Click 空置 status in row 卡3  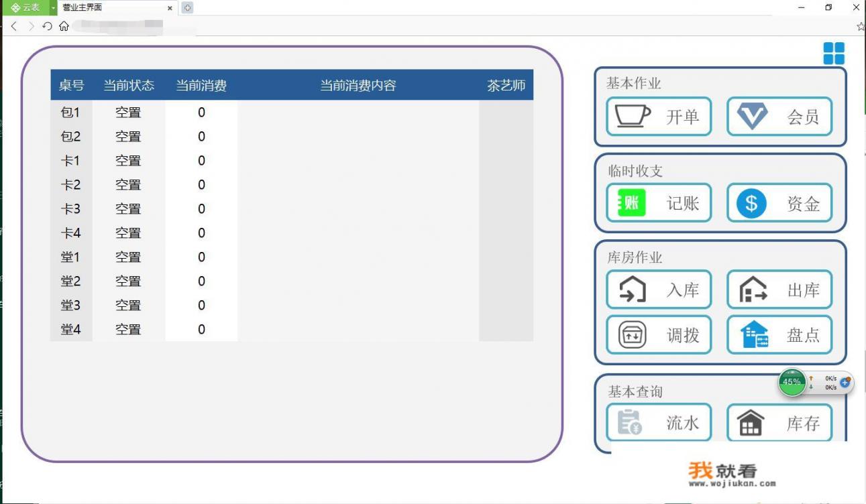[128, 209]
